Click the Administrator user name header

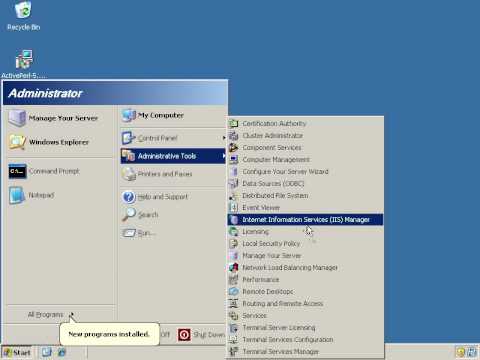coord(45,93)
